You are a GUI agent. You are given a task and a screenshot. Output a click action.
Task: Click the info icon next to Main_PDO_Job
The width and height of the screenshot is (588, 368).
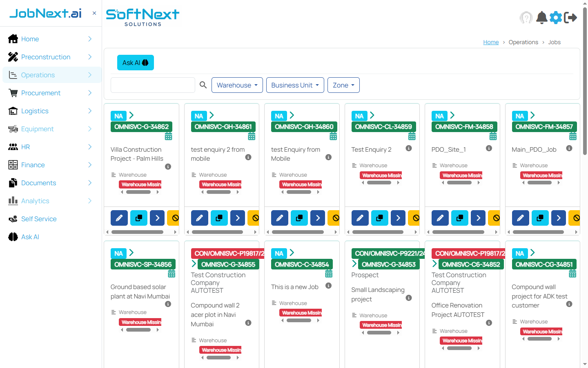point(569,148)
